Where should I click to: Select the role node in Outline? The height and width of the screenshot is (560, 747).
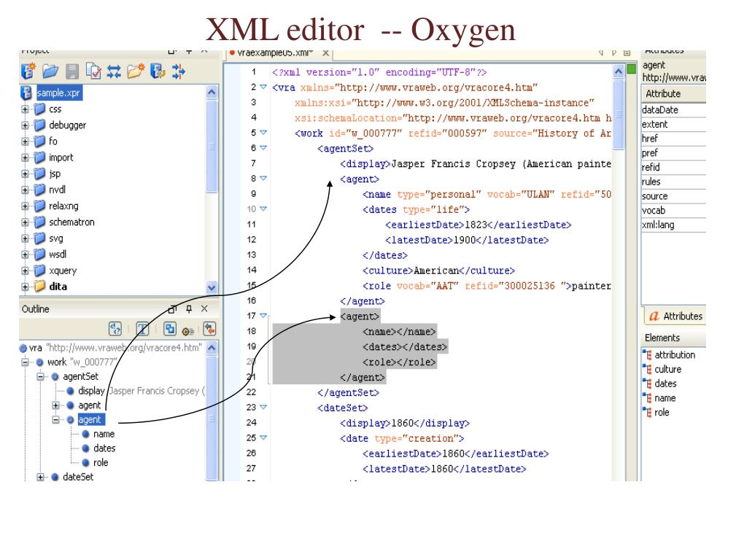pyautogui.click(x=101, y=463)
